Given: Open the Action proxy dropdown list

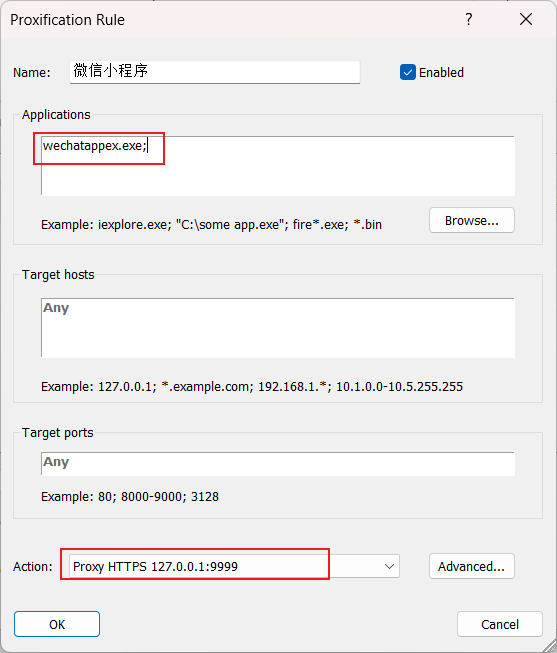Looking at the screenshot, I should point(234,566).
